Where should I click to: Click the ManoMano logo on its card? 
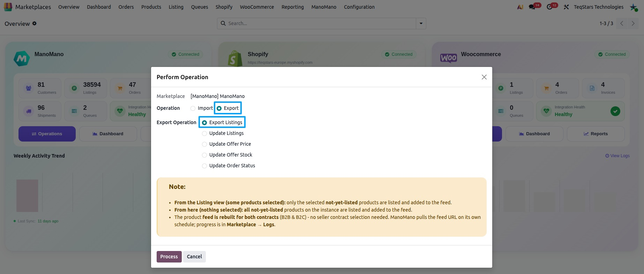[x=22, y=58]
